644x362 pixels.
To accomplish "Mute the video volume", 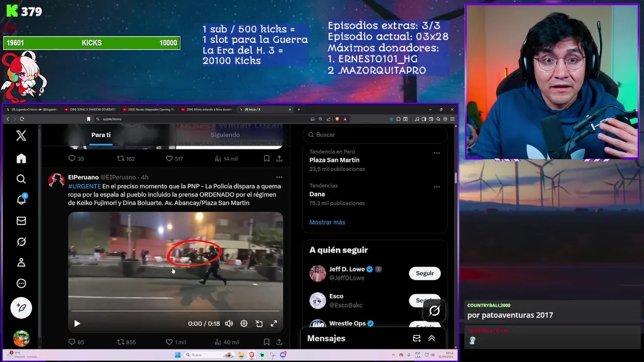I will point(229,323).
